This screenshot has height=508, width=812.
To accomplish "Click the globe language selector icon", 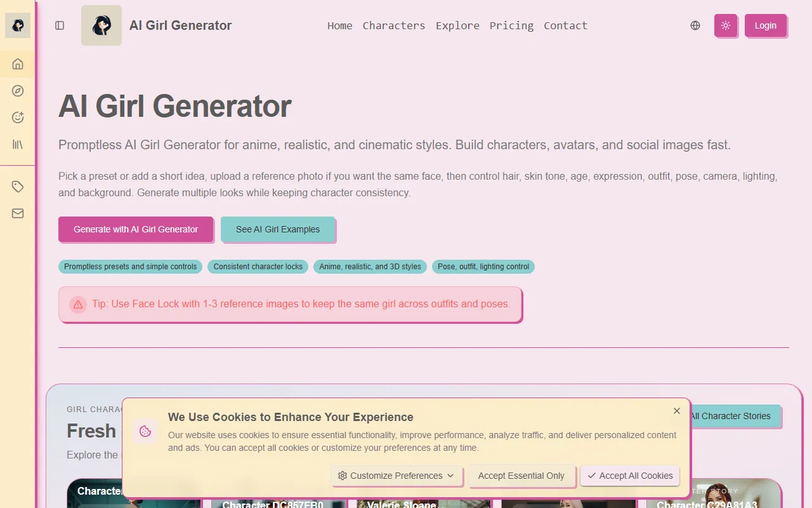I will click(695, 25).
